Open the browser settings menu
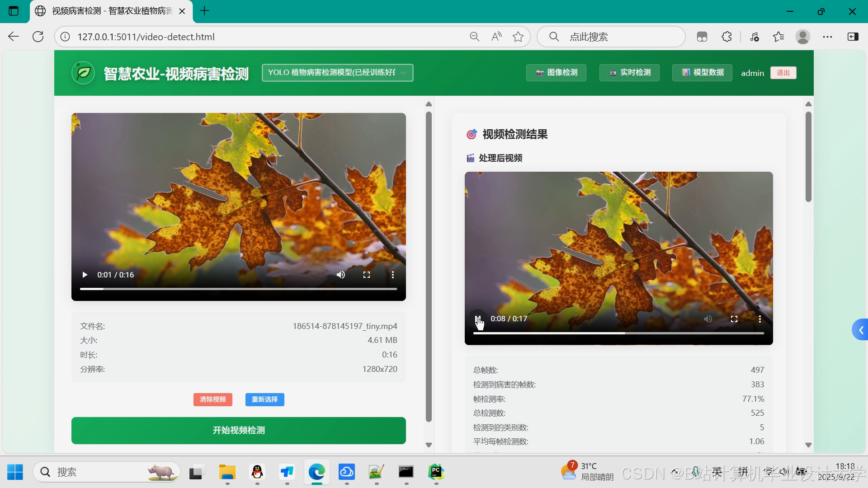 pyautogui.click(x=828, y=37)
